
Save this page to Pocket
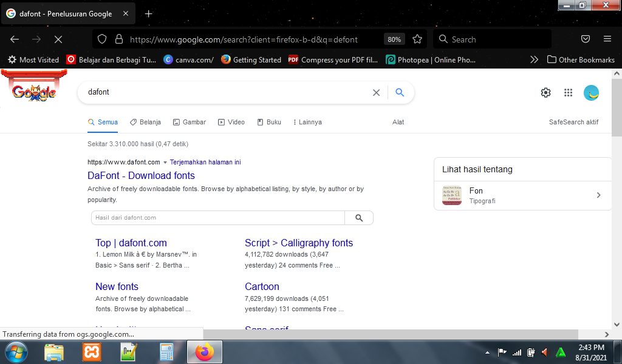[x=585, y=39]
